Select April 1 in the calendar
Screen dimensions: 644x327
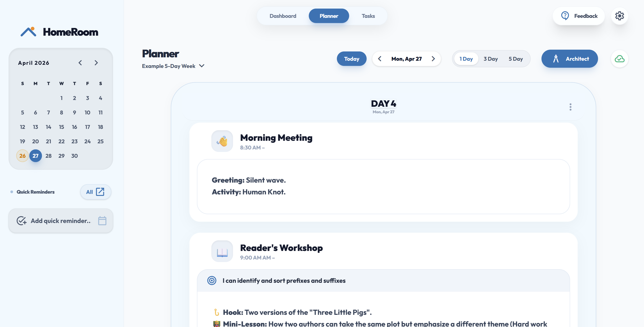click(62, 98)
